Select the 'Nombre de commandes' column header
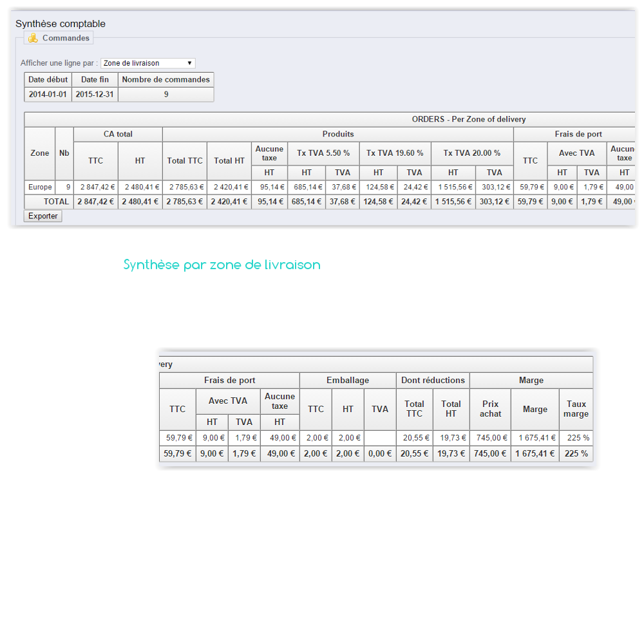 (166, 80)
